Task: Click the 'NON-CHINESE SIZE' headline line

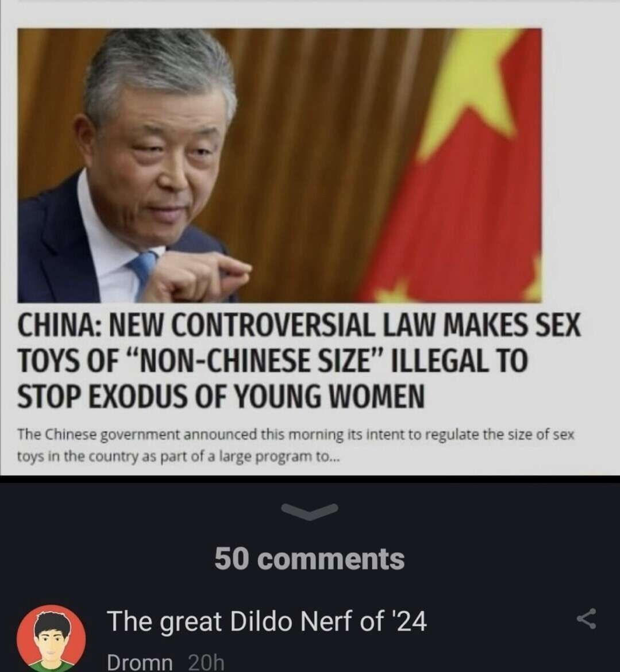Action: [272, 361]
